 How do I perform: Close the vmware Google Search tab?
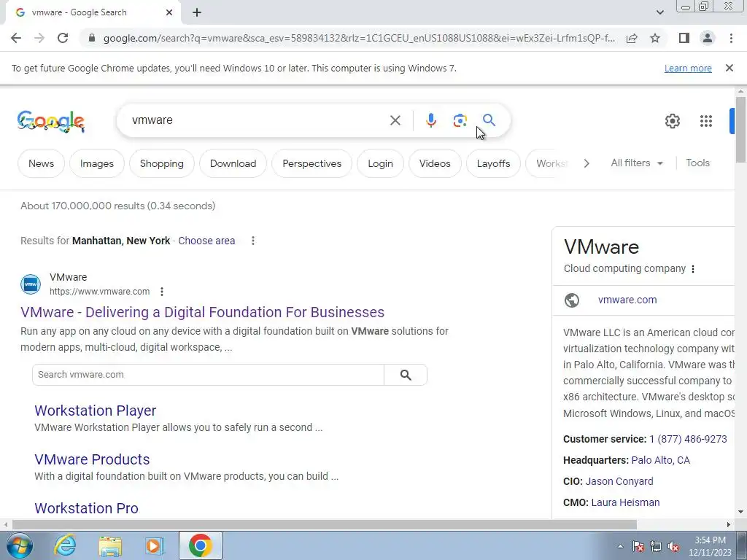[169, 13]
